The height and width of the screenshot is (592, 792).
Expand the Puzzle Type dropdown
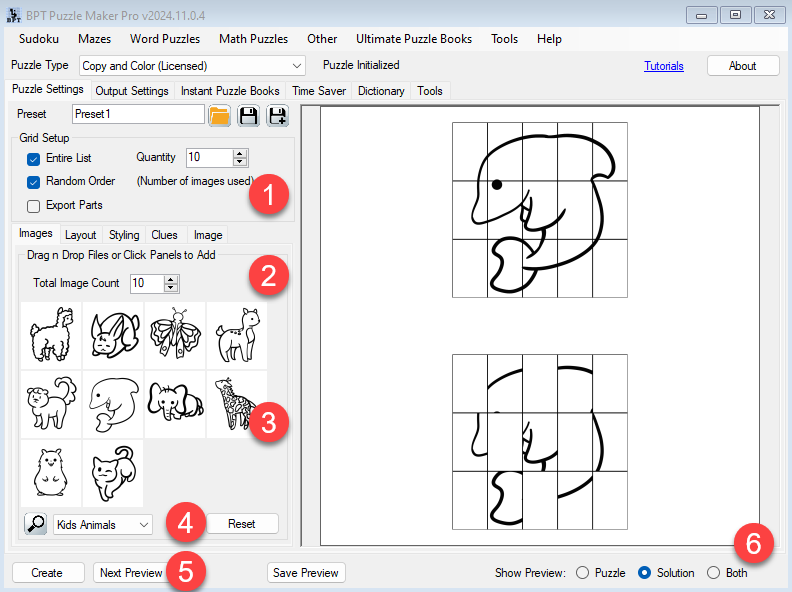click(297, 66)
